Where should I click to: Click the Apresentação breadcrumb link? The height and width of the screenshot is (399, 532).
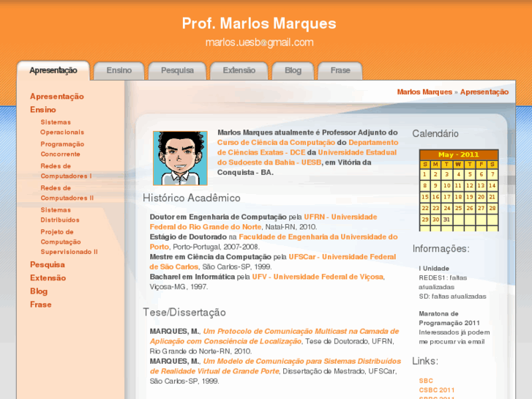484,92
